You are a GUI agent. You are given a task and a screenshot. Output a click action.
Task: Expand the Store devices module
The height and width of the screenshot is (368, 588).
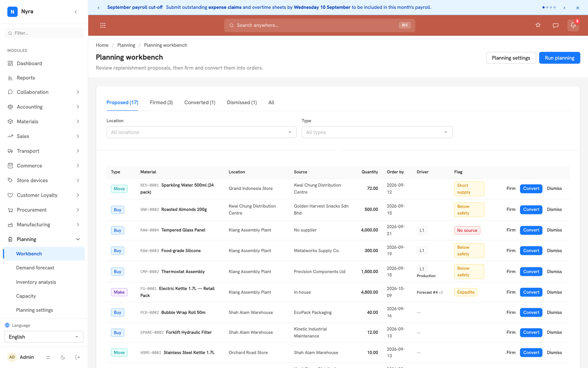point(44,180)
